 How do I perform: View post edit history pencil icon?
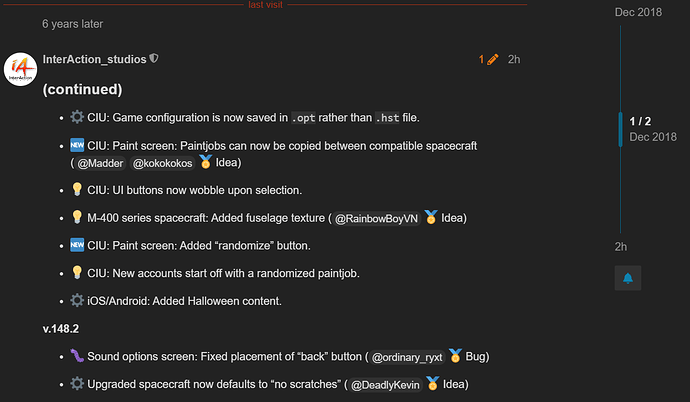(488, 59)
